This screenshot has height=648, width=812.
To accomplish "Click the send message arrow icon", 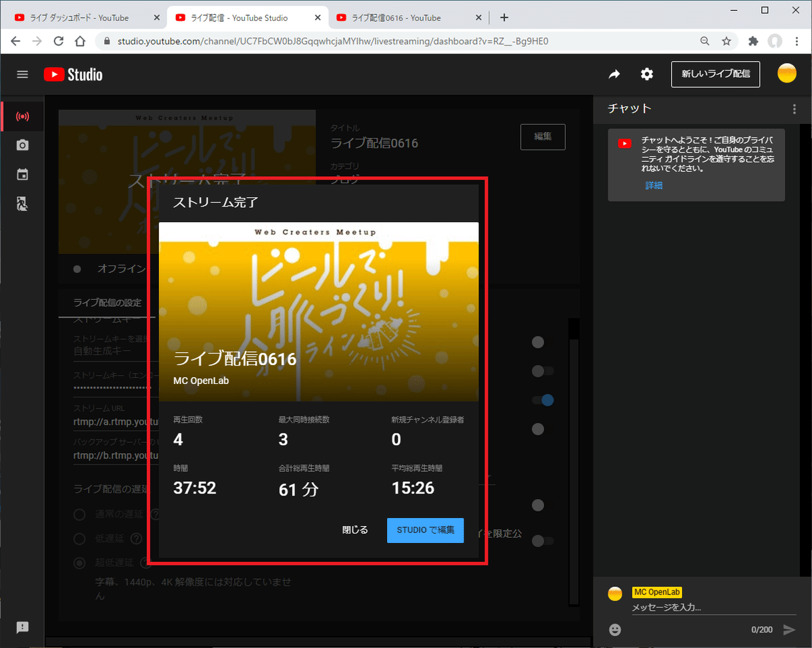I will 789,630.
